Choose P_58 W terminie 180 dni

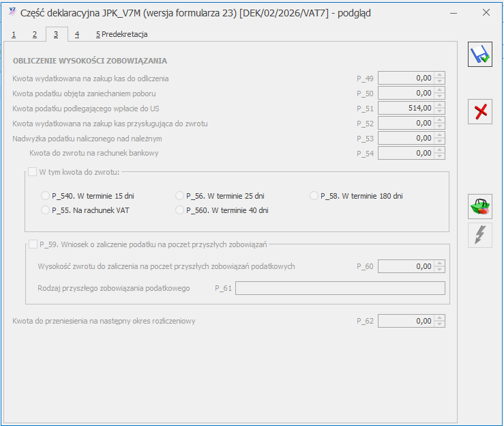314,196
